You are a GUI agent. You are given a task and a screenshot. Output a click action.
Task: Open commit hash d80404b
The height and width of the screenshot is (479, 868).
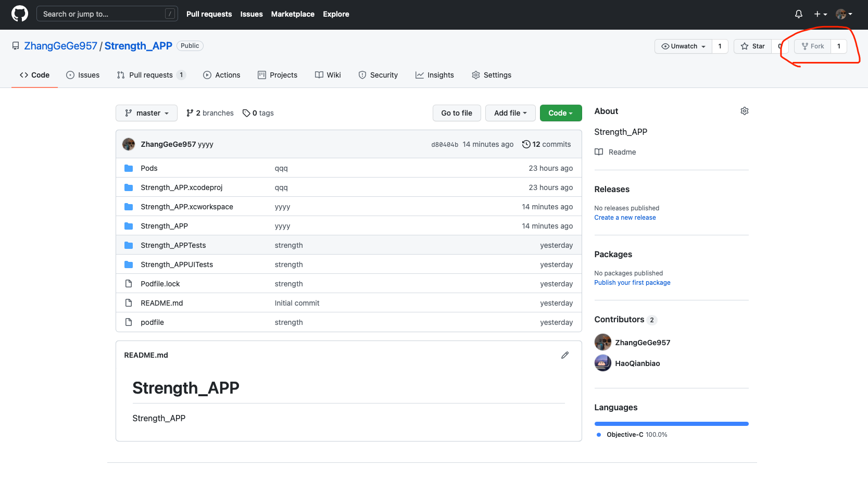[445, 145]
